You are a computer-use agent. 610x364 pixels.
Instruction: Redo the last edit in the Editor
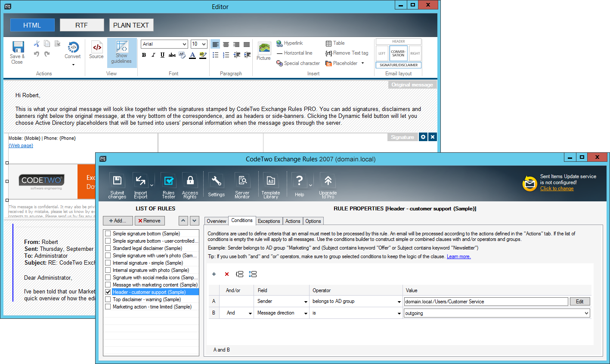pos(47,54)
